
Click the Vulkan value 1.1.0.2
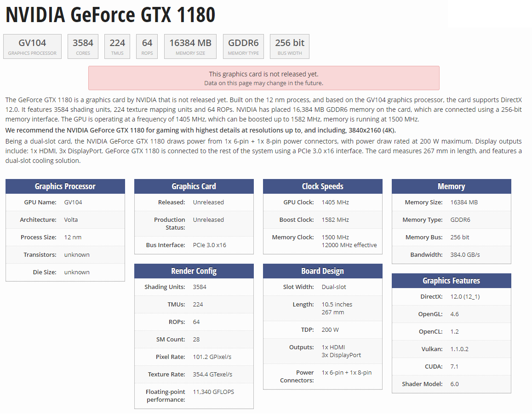(x=459, y=349)
